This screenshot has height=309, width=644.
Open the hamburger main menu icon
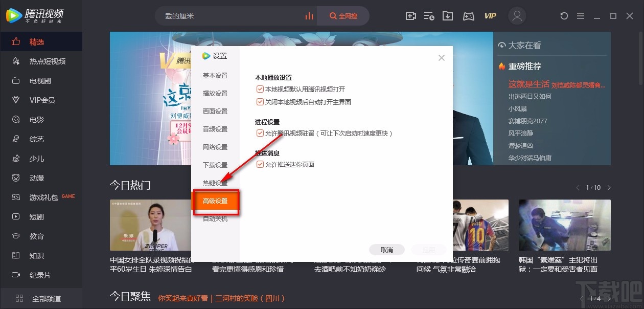click(581, 16)
